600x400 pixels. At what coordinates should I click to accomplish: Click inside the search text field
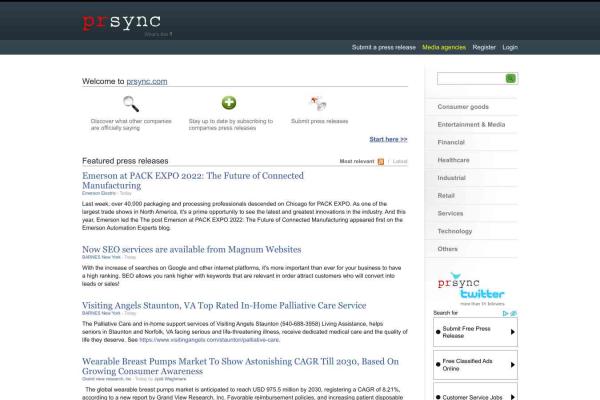471,78
